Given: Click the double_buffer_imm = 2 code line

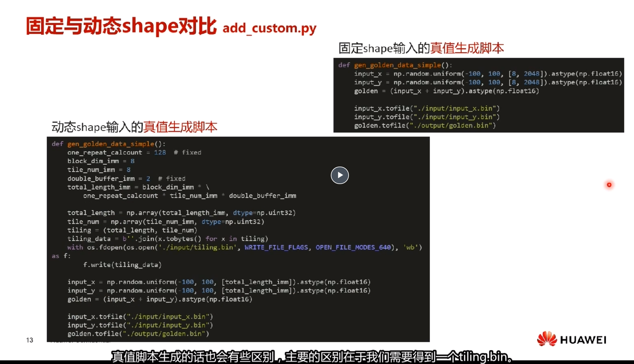Looking at the screenshot, I should [108, 179].
